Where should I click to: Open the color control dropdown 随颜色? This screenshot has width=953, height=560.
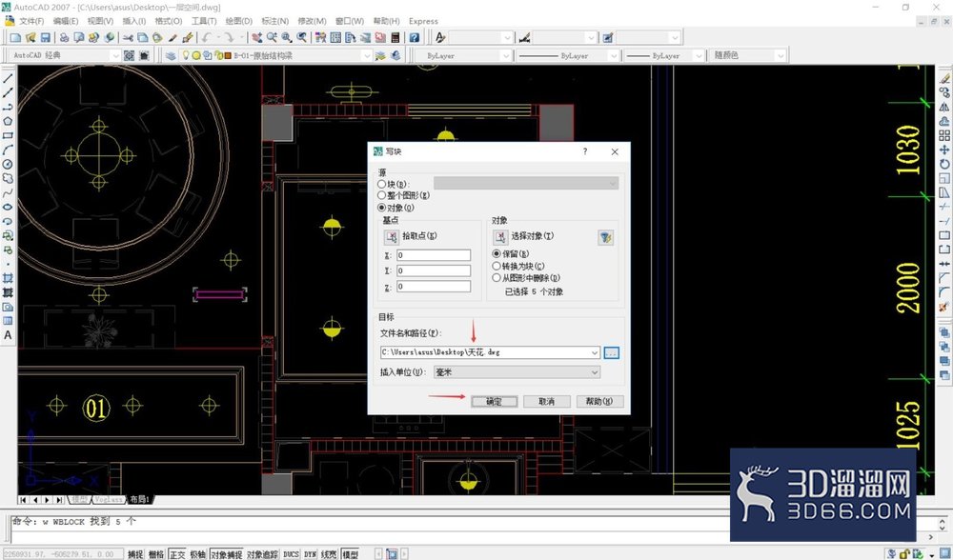[x=748, y=55]
